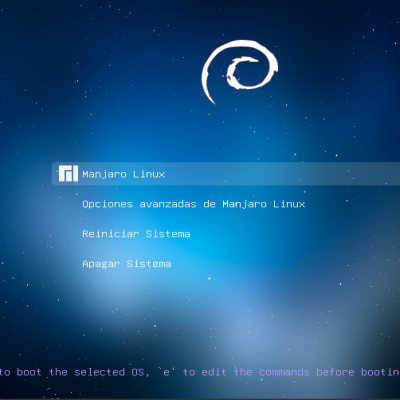Viewport: 400px width, 400px height.
Task: Click the Manjaro logo icon beside the first entry
Action: click(x=68, y=173)
